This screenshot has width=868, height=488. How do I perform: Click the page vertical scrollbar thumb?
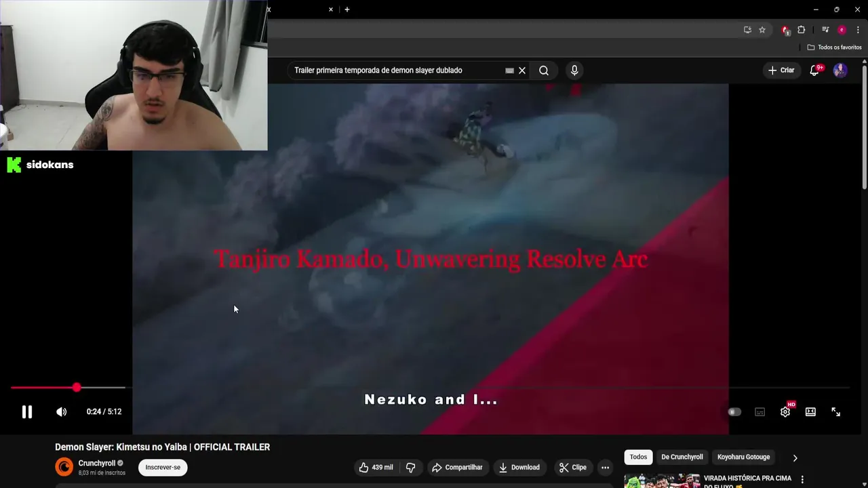click(x=864, y=126)
